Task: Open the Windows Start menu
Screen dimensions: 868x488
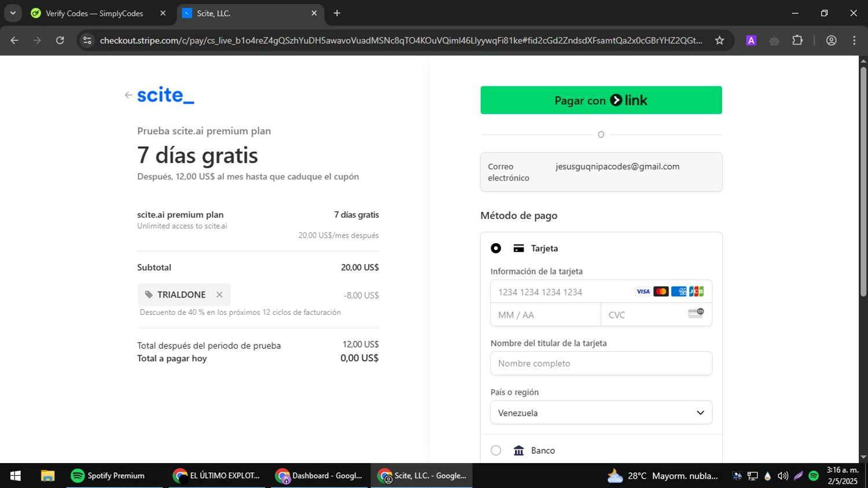Action: 16,476
